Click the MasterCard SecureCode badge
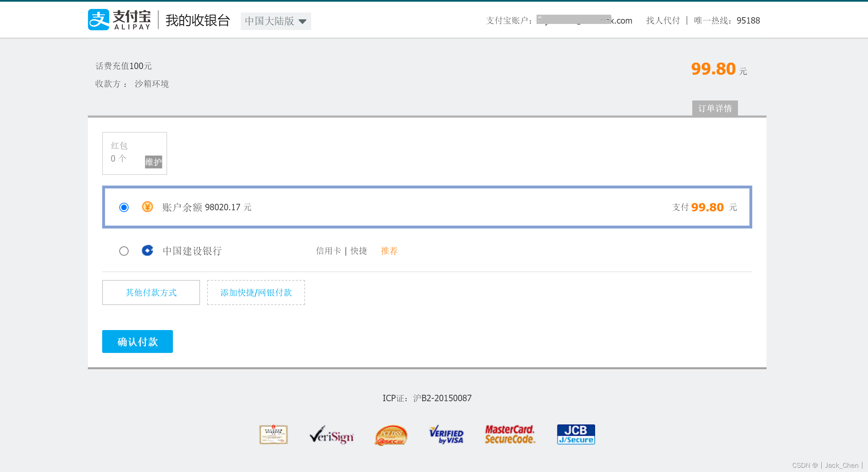Viewport: 868px width, 472px height. [510, 435]
